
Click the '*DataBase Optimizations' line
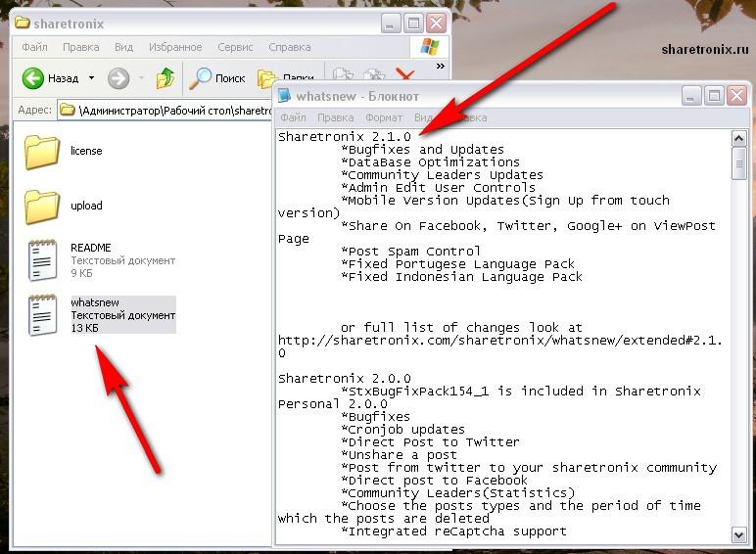[x=430, y=162]
